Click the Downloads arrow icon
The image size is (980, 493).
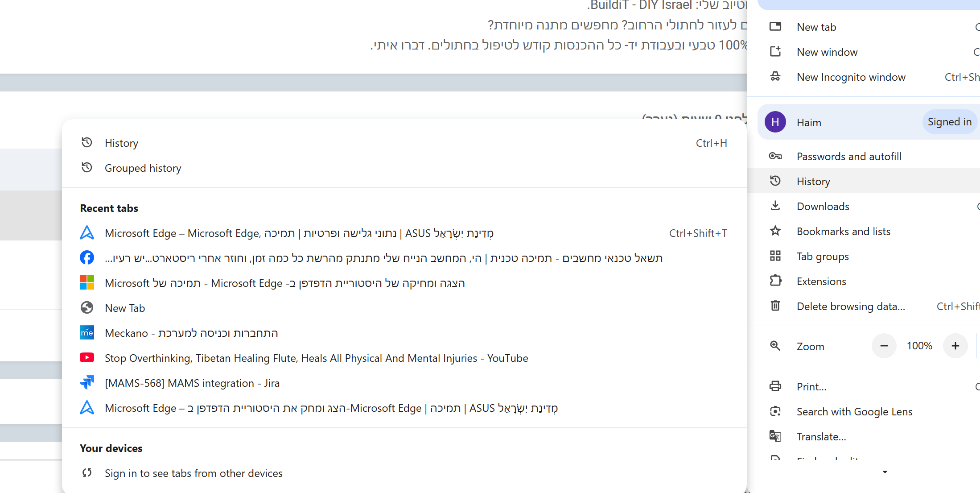click(775, 206)
